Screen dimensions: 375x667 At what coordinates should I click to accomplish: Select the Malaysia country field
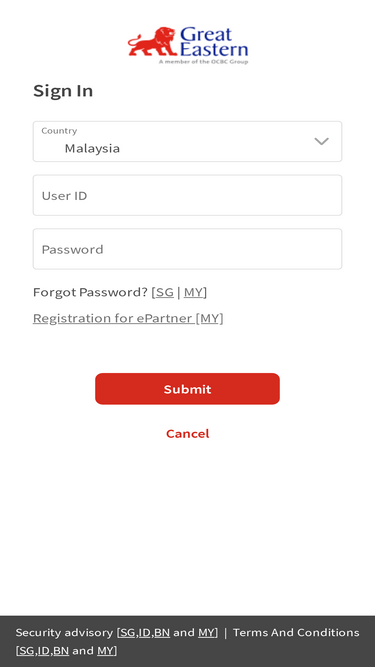188,142
